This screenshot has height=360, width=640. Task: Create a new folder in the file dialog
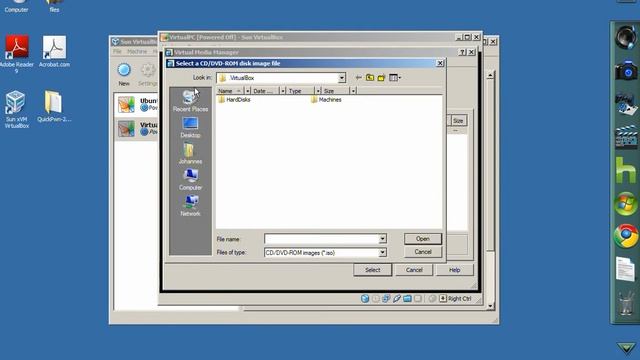[381, 78]
